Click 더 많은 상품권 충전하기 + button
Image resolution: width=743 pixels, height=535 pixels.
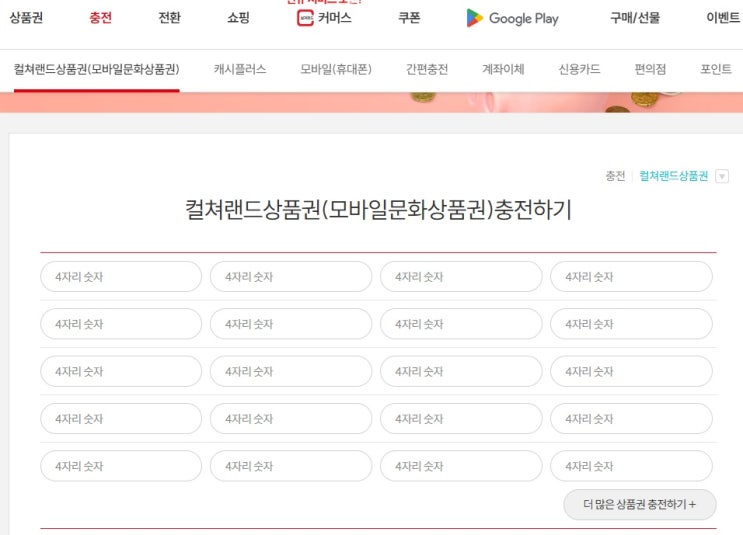[x=640, y=505]
